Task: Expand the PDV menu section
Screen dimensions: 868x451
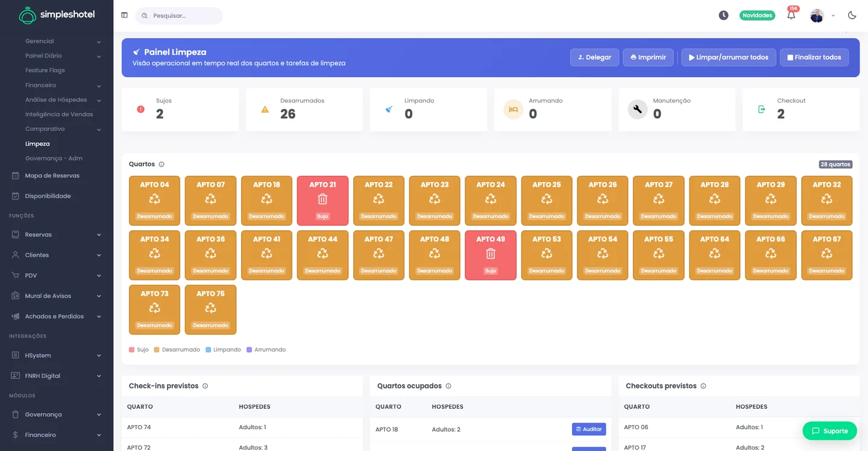Action: (x=57, y=276)
